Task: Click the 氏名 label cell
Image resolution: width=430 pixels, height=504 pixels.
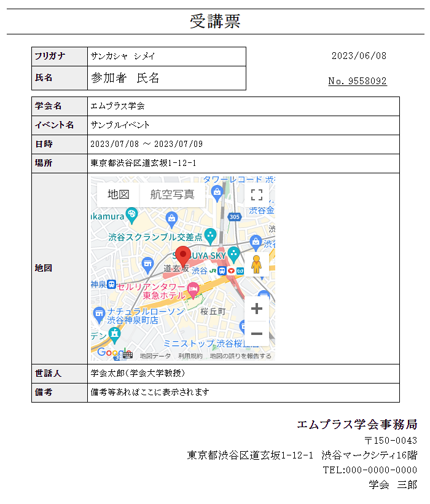Action: [60, 78]
